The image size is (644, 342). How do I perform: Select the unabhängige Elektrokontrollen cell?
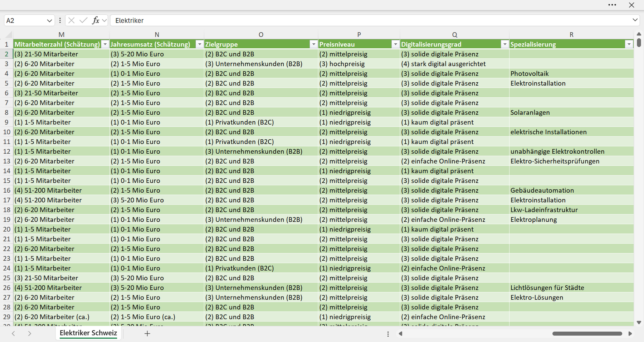point(571,151)
